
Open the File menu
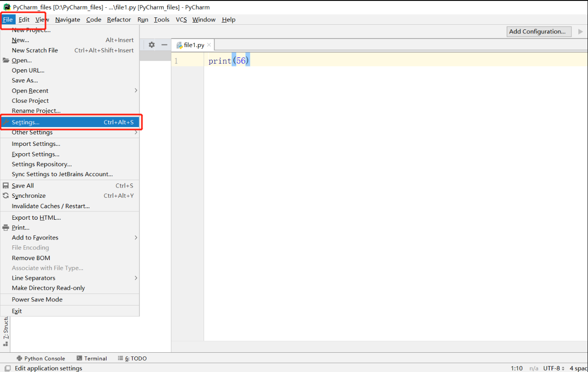[8, 19]
